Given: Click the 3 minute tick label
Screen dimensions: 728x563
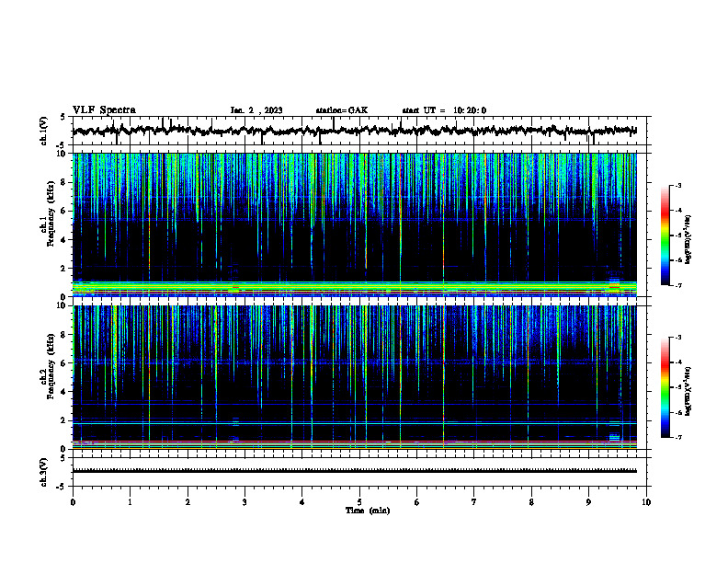Looking at the screenshot, I should coord(245,502).
